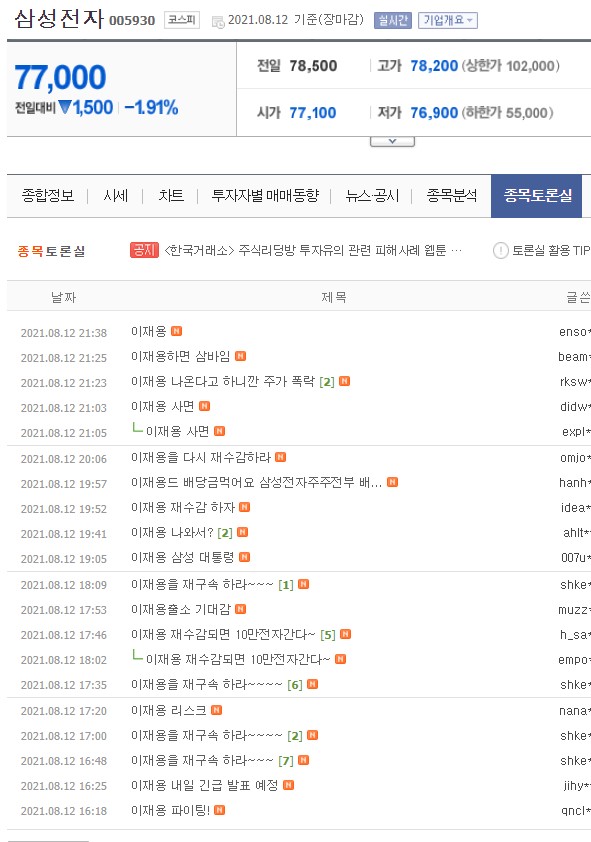The height and width of the screenshot is (842, 591).
Task: Click the 제목 column header
Action: [x=333, y=297]
